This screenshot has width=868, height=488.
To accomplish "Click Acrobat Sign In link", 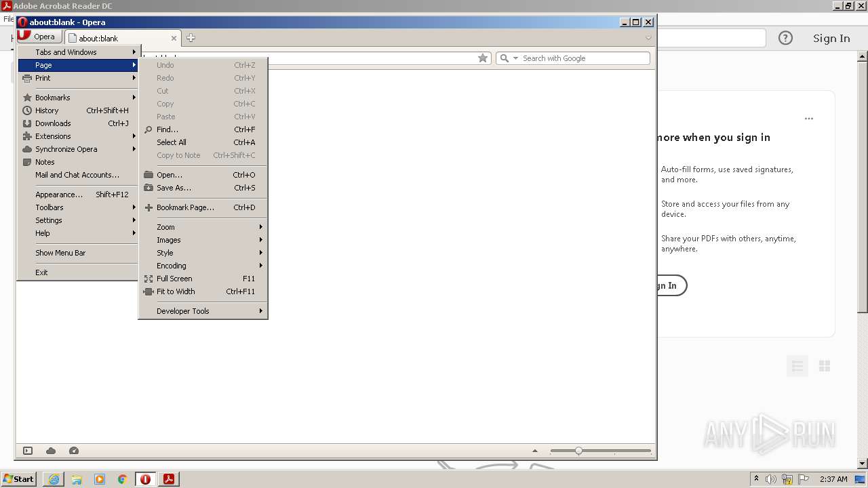I will tap(831, 38).
